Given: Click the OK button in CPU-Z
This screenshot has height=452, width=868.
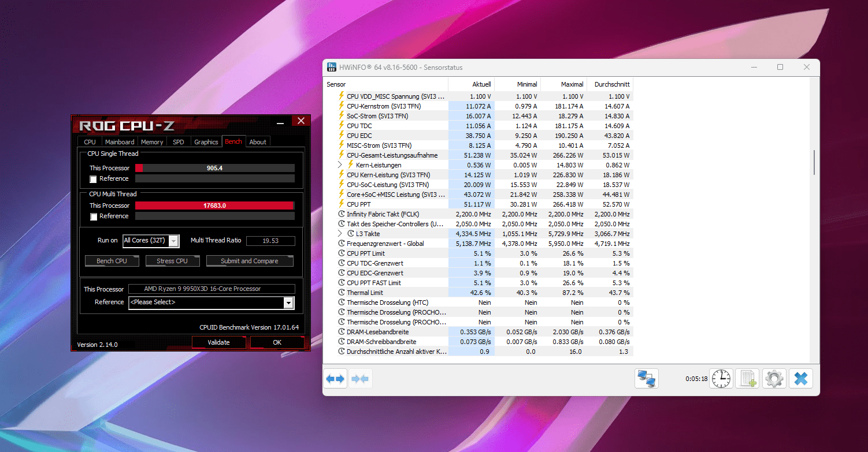Looking at the screenshot, I should (277, 342).
